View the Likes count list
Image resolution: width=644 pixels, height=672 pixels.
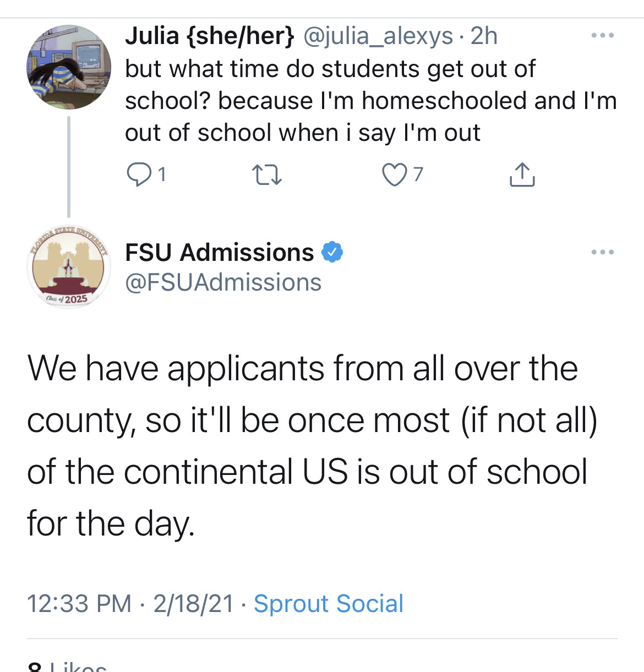(67, 667)
